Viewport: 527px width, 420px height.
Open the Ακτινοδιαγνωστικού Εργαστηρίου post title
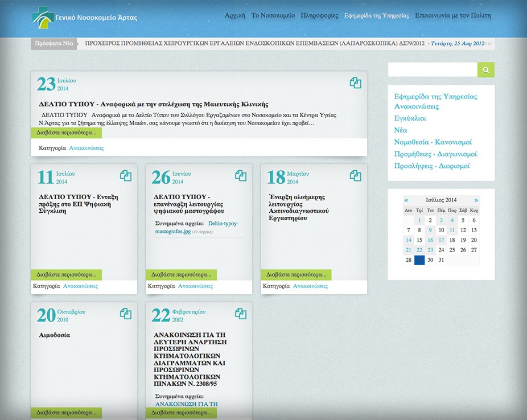298,207
